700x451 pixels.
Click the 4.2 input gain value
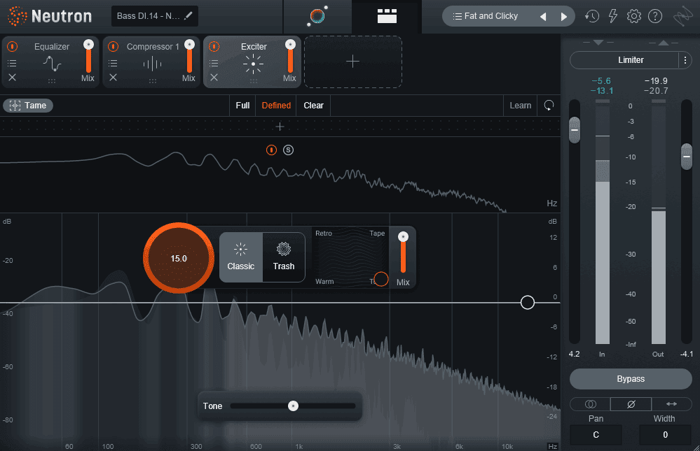tap(574, 354)
